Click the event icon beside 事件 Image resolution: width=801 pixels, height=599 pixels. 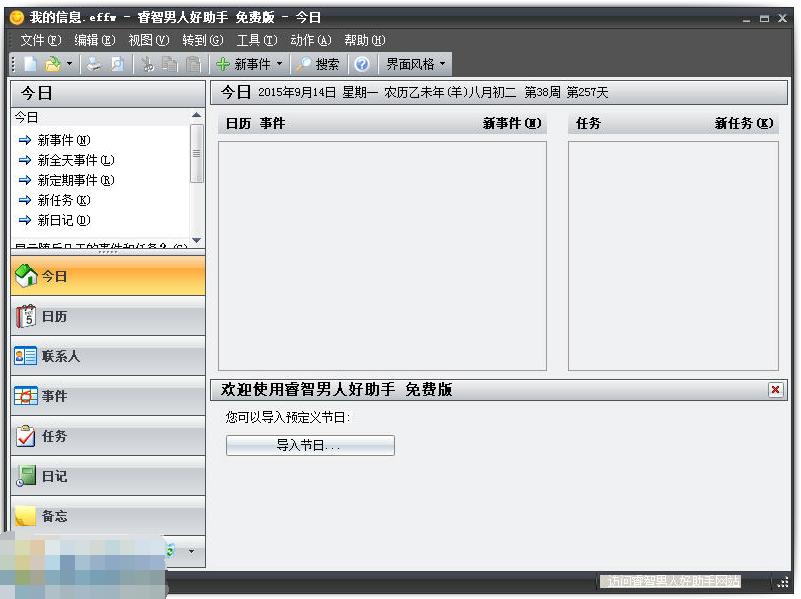coord(26,396)
